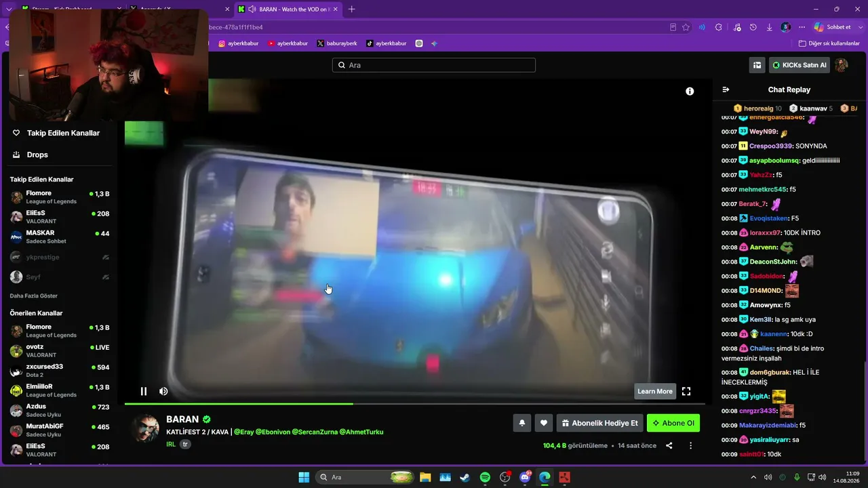Open File Explorer from taskbar
The image size is (868, 488).
(x=425, y=477)
